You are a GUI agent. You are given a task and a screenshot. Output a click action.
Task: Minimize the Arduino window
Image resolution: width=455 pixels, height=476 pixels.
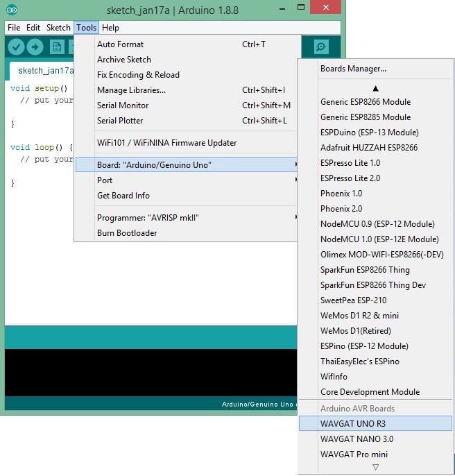(x=282, y=9)
